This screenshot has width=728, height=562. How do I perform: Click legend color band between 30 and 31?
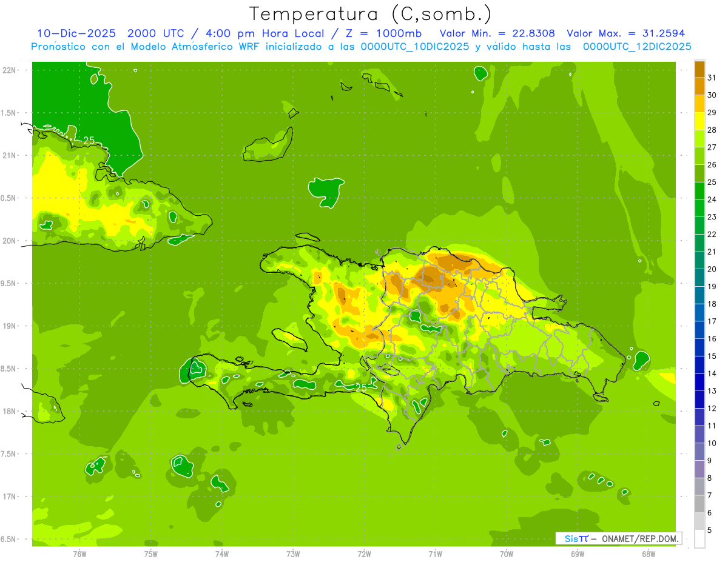coord(699,87)
